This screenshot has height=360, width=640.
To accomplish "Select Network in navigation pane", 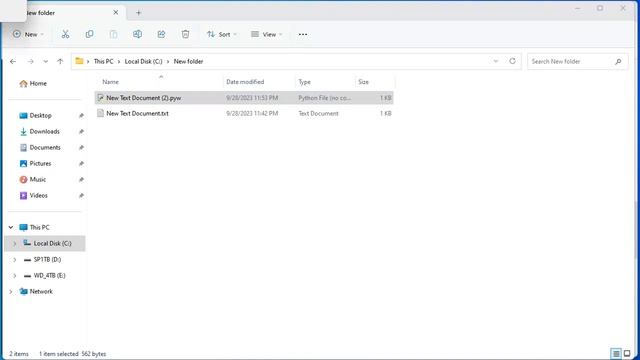I will (36, 291).
